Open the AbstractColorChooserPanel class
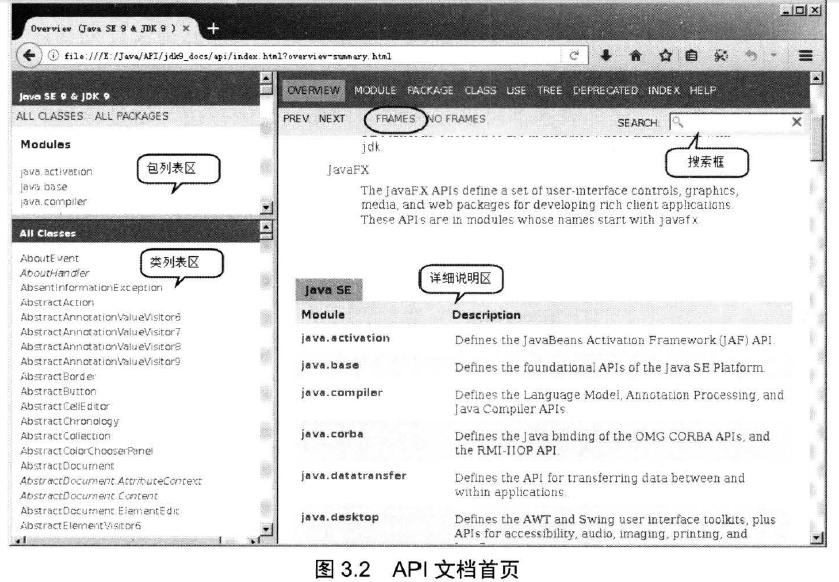 [87, 451]
